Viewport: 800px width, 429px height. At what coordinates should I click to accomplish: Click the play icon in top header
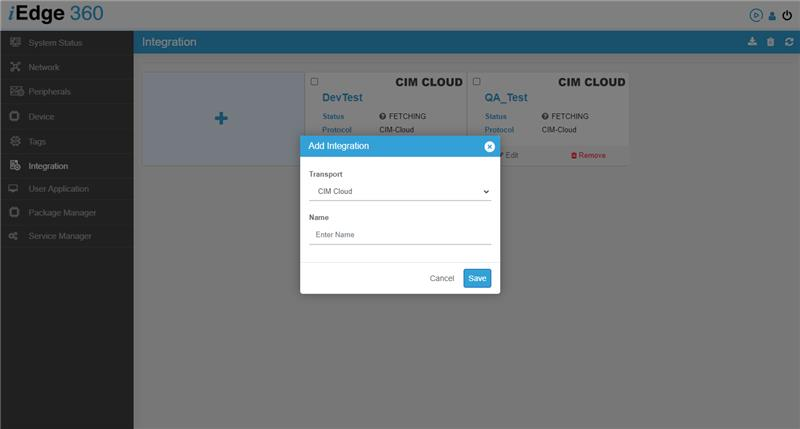coord(755,15)
